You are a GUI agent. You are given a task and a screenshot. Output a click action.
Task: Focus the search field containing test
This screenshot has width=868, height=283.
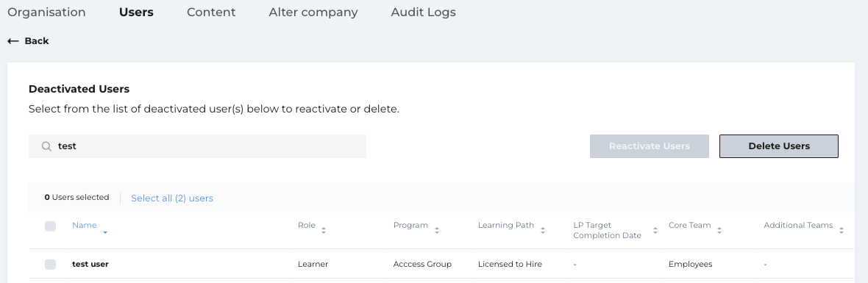[x=197, y=146]
